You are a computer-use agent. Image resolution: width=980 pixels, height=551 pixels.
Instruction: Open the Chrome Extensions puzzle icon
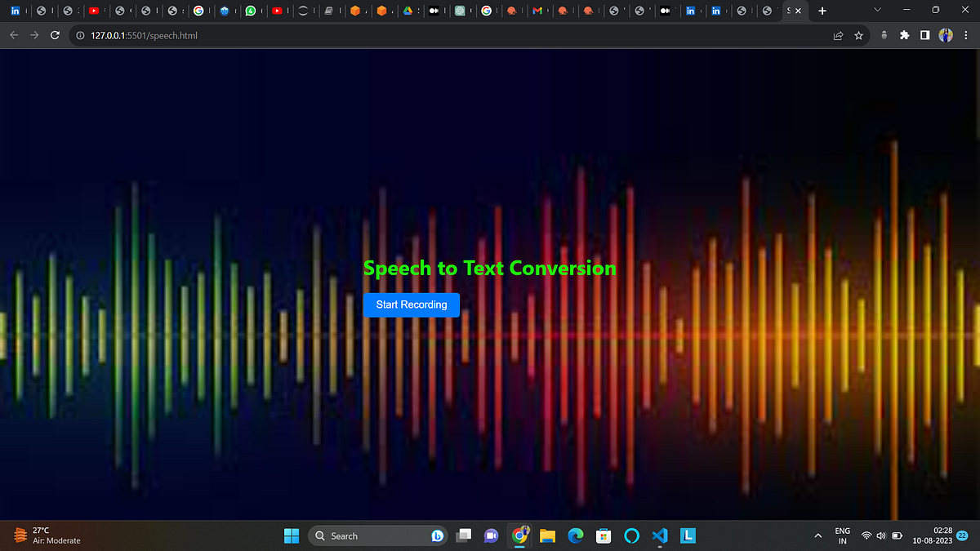point(903,35)
